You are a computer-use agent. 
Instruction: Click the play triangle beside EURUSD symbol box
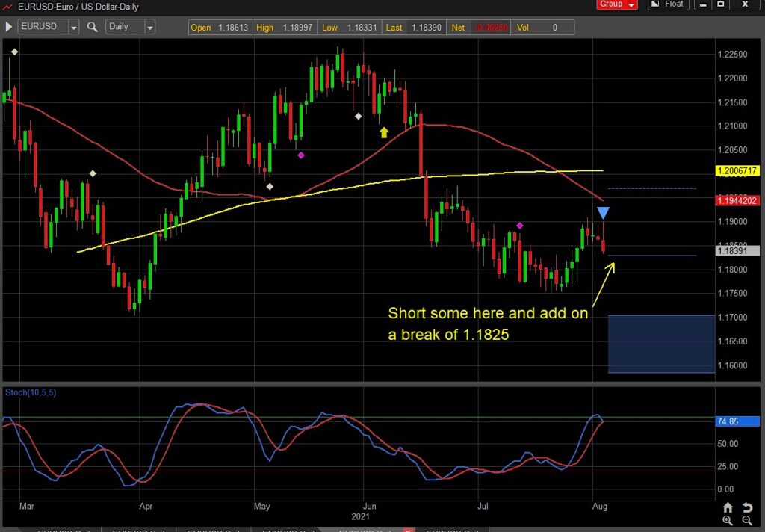[8, 27]
